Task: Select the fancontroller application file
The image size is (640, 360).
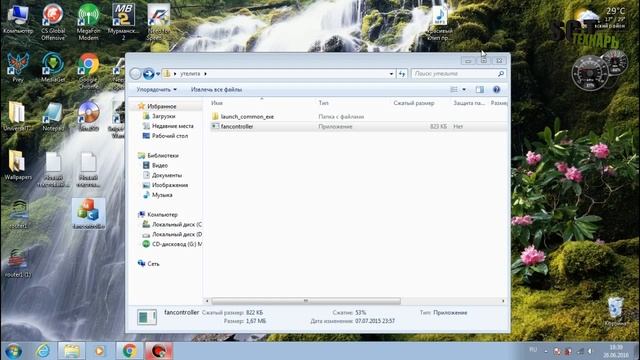Action: [x=237, y=127]
